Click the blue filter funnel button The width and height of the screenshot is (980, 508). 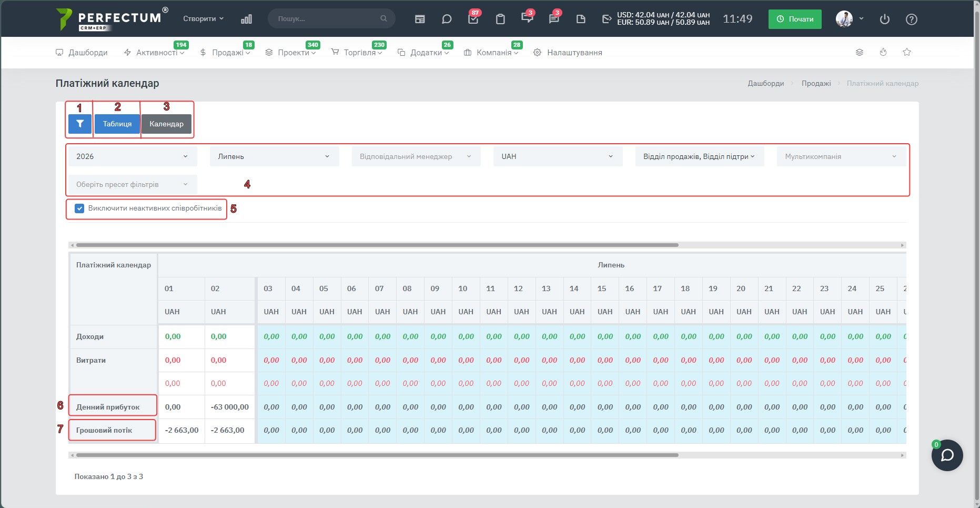point(80,124)
